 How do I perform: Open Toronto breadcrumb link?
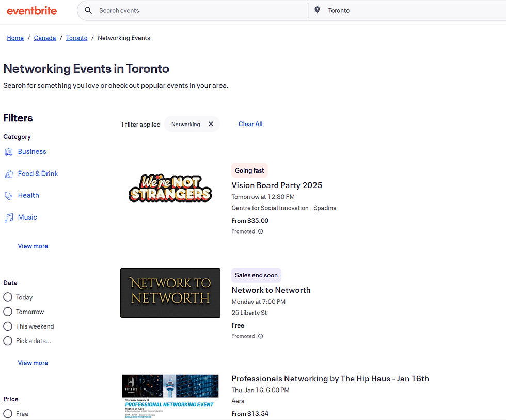click(77, 38)
